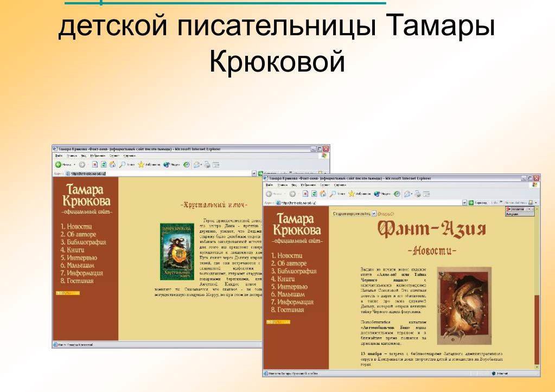
Task: Open '6. Малышам' link in the left window
Action: pyautogui.click(x=77, y=265)
